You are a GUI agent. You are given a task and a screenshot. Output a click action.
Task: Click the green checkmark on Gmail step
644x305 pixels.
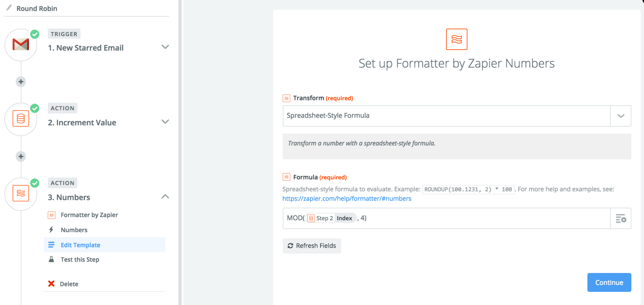click(x=35, y=34)
